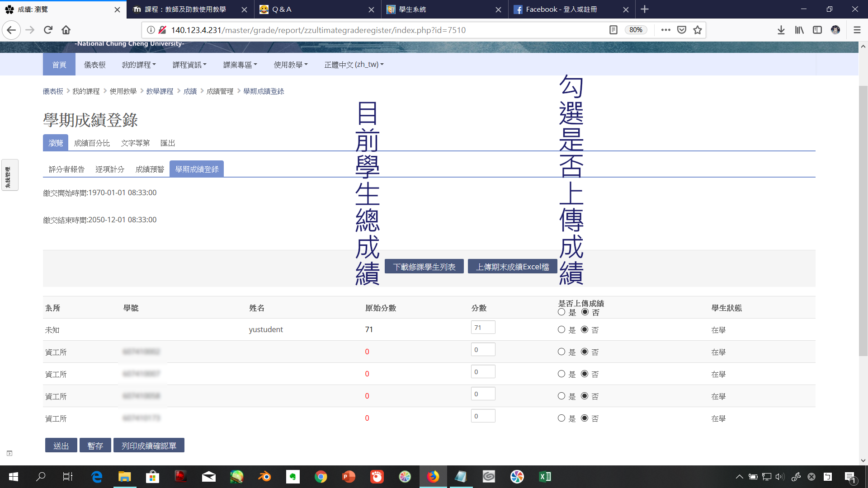The height and width of the screenshot is (488, 868).
Task: Click inside yustudent's score input field
Action: (483, 327)
